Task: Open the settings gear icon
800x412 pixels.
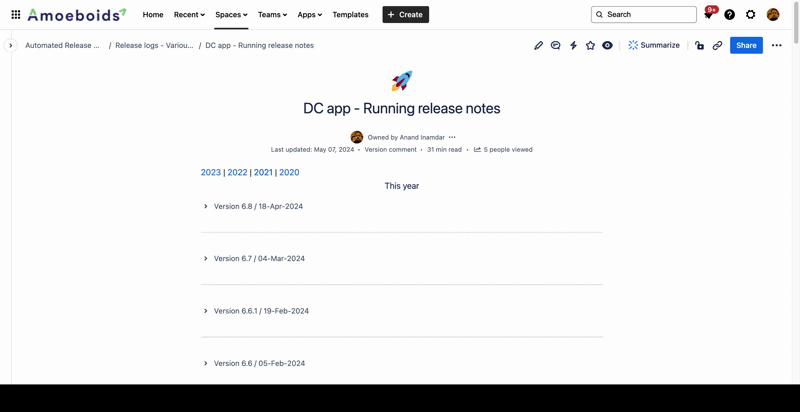Action: 751,15
